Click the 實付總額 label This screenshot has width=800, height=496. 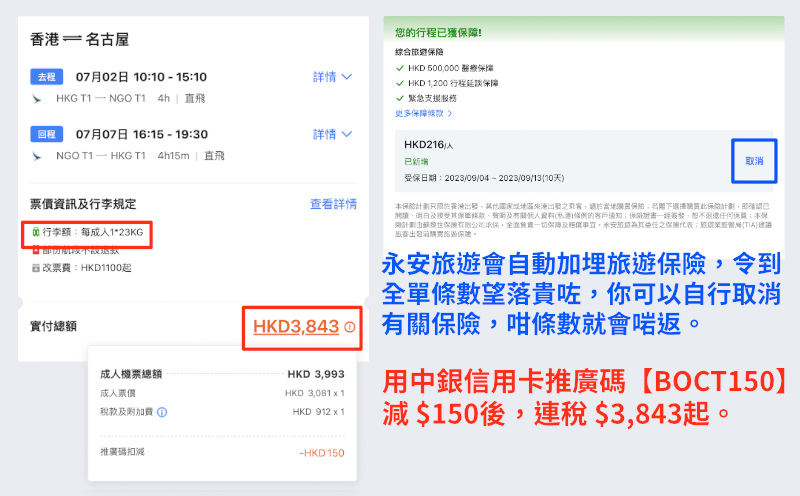(x=54, y=327)
